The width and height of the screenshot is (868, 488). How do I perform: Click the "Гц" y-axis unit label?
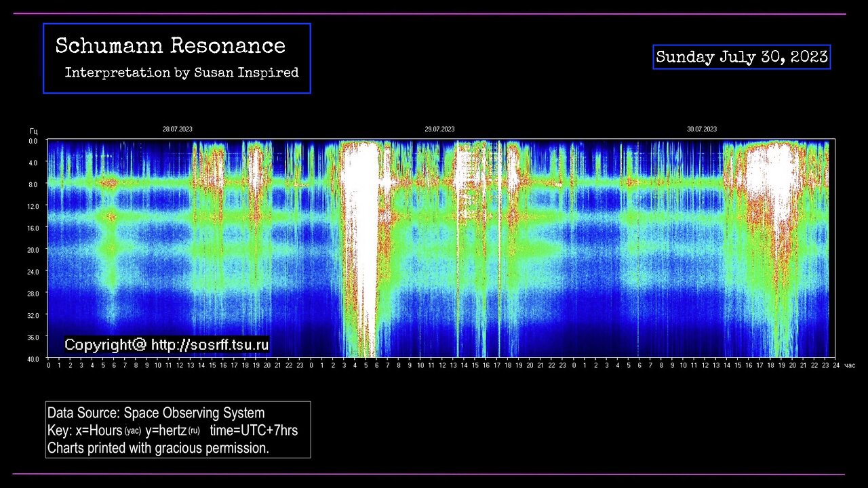point(33,130)
